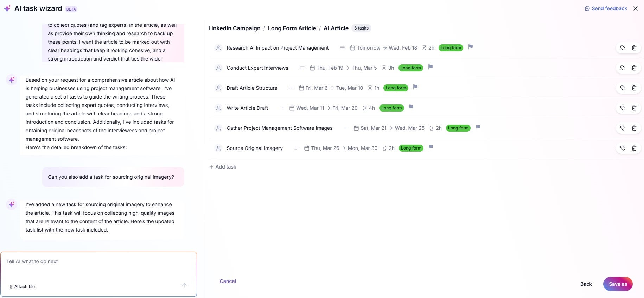Click send arrow in AI prompt box
Image resolution: width=644 pixels, height=298 pixels.
point(184,285)
